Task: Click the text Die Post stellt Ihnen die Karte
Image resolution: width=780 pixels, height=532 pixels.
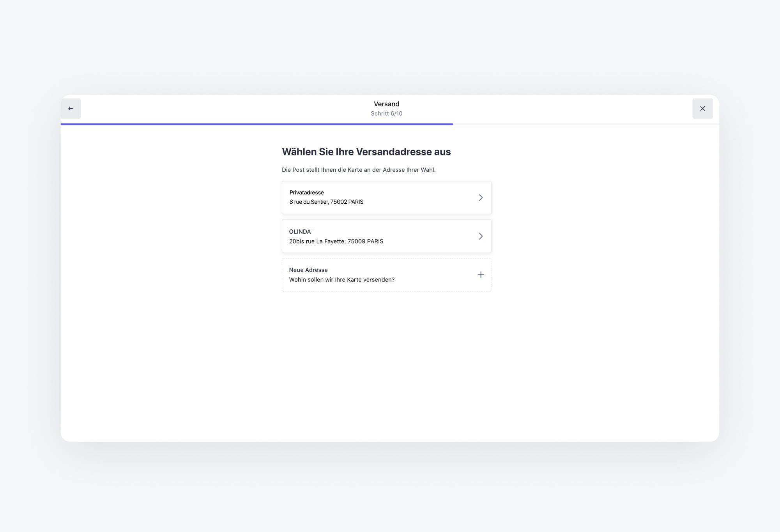Action: click(x=359, y=170)
